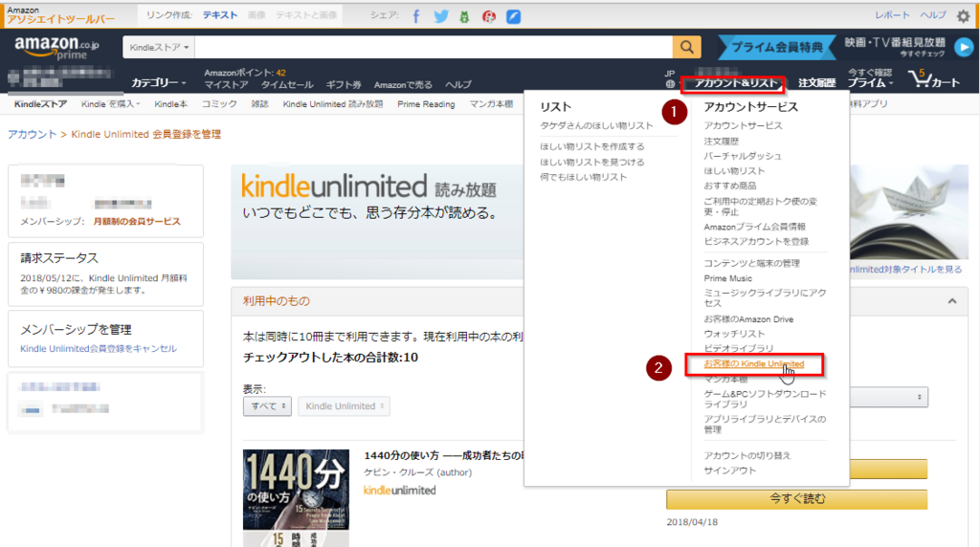Click Kindle Unlimited会員登録をキャンセル link
Image resolution: width=980 pixels, height=547 pixels.
[99, 348]
